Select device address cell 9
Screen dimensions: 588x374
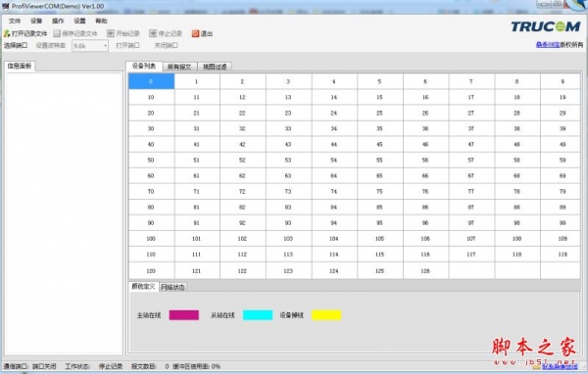[x=561, y=81]
